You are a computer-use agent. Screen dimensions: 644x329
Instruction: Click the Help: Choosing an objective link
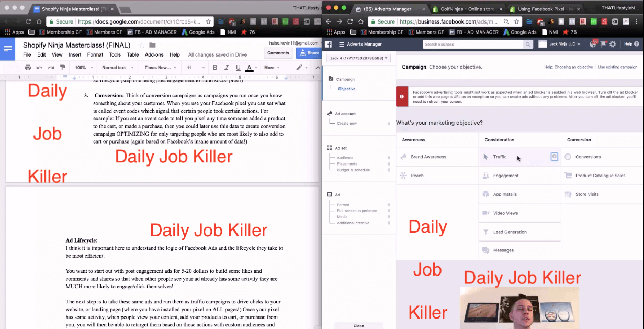tap(569, 67)
